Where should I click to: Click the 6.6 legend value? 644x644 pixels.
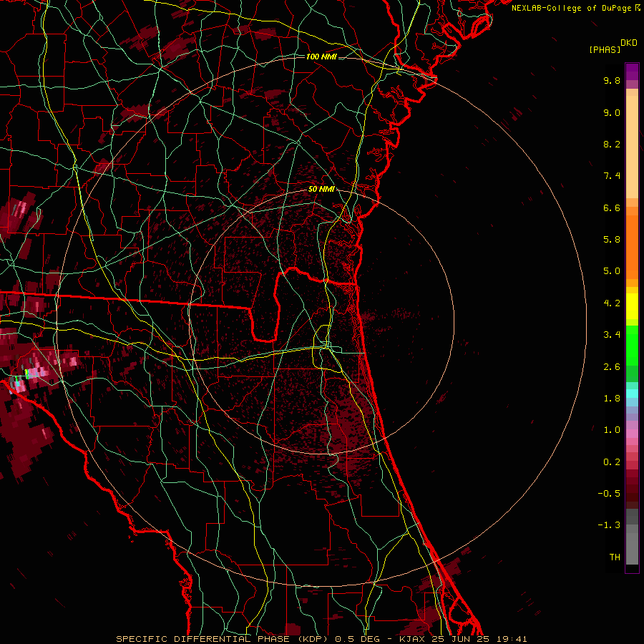pos(612,208)
